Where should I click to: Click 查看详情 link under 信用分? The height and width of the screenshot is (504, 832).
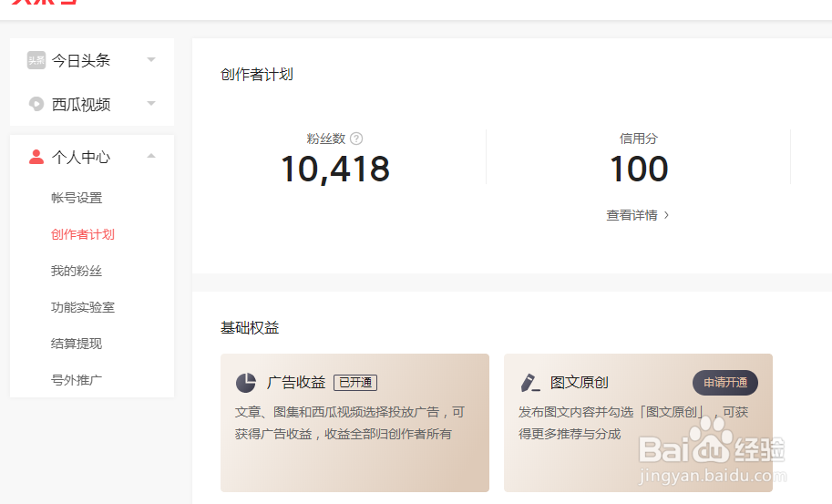632,215
